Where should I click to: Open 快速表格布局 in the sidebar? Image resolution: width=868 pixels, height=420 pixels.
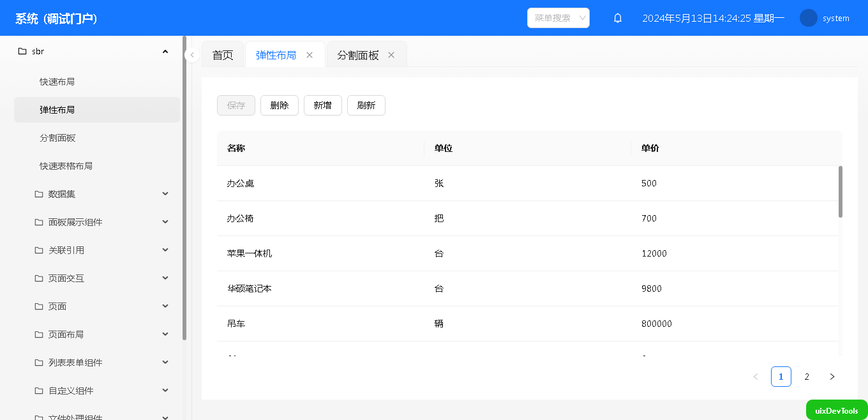[x=66, y=166]
